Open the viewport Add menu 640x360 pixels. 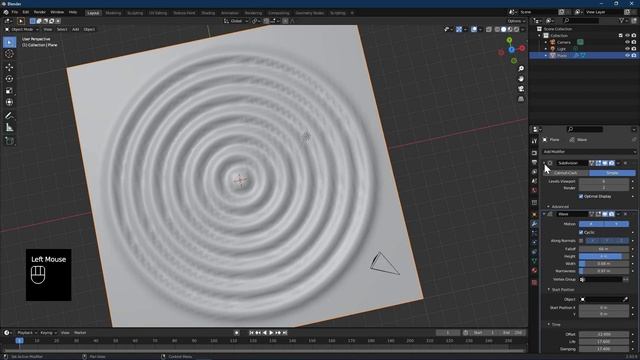coord(76,29)
